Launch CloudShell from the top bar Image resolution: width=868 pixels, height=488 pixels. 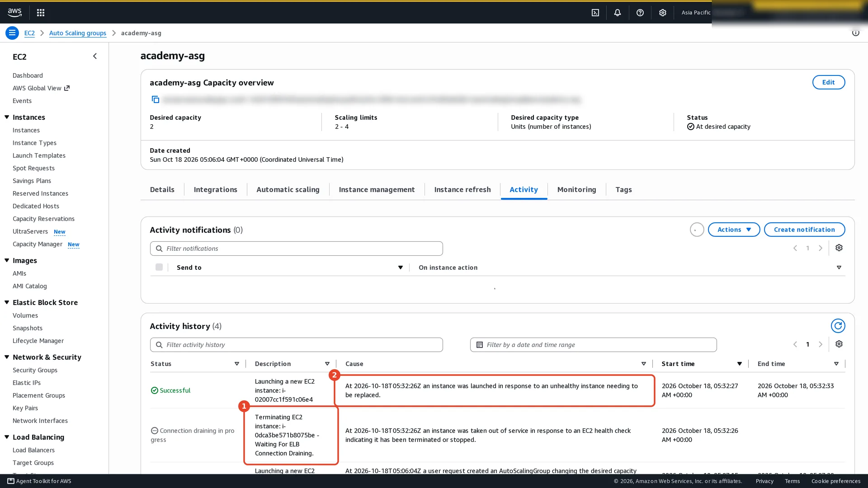(595, 13)
